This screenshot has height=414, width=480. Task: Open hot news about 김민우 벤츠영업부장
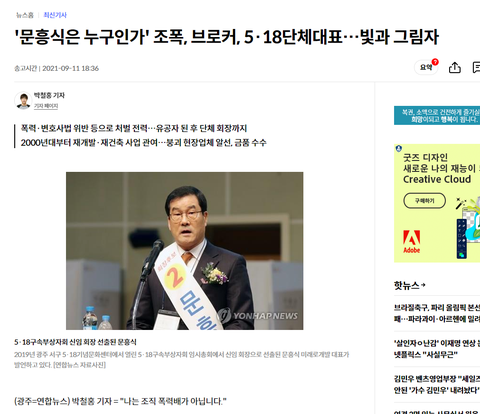coord(437,384)
